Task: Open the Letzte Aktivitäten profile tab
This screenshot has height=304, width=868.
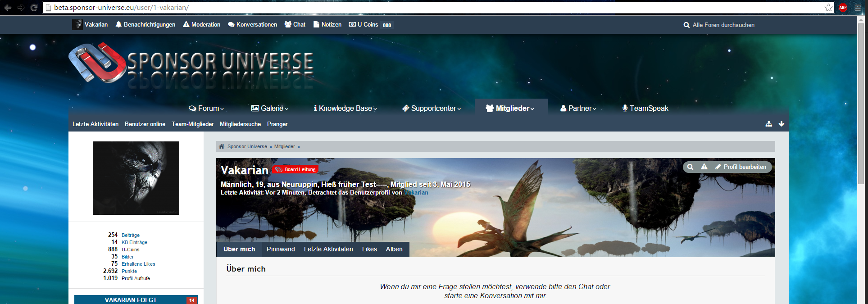Action: [x=328, y=249]
